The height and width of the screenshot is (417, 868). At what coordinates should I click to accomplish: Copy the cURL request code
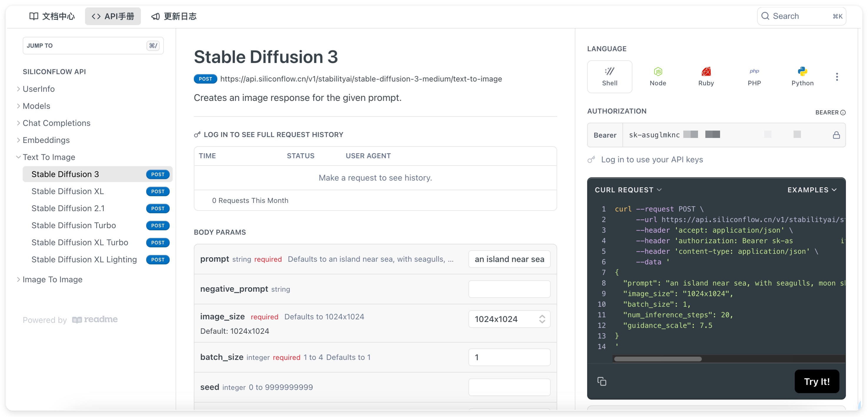[x=602, y=381]
